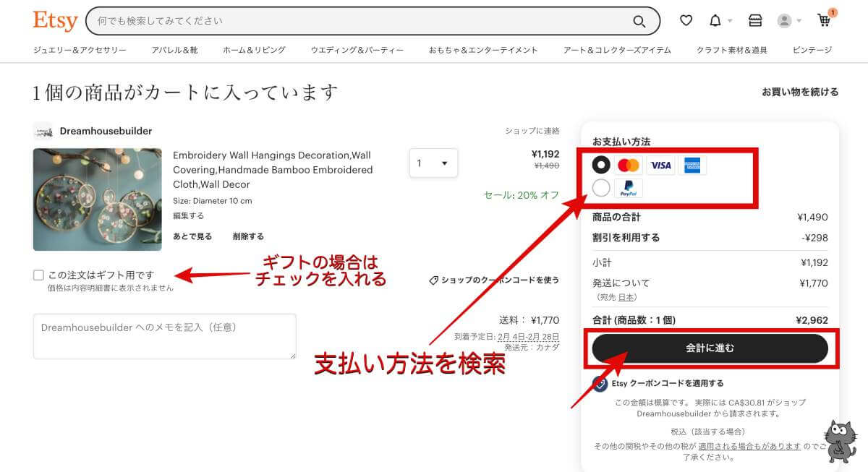Click the 会計に進む checkout button
868x472 pixels.
pos(710,348)
